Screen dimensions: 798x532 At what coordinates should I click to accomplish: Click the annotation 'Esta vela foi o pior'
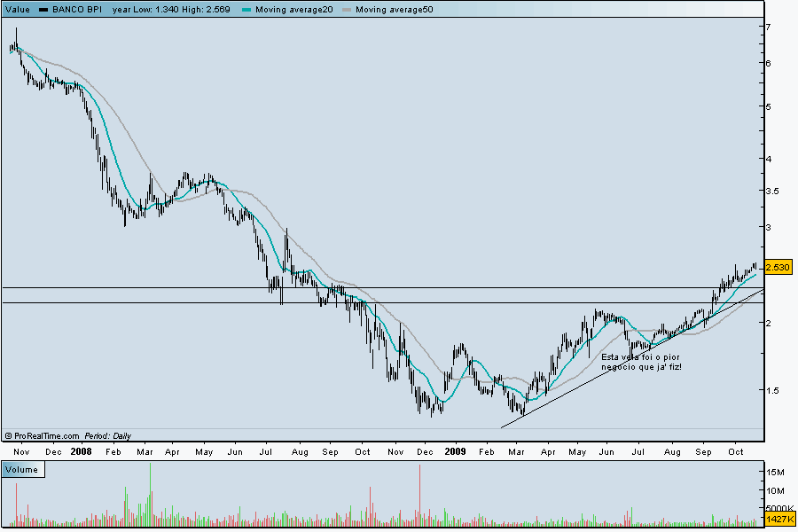(x=640, y=357)
